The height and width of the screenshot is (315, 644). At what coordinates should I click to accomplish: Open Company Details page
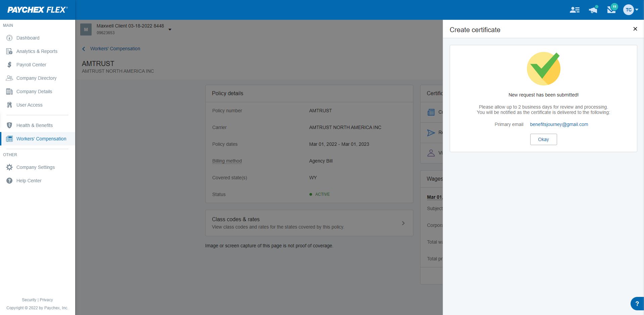pos(34,91)
